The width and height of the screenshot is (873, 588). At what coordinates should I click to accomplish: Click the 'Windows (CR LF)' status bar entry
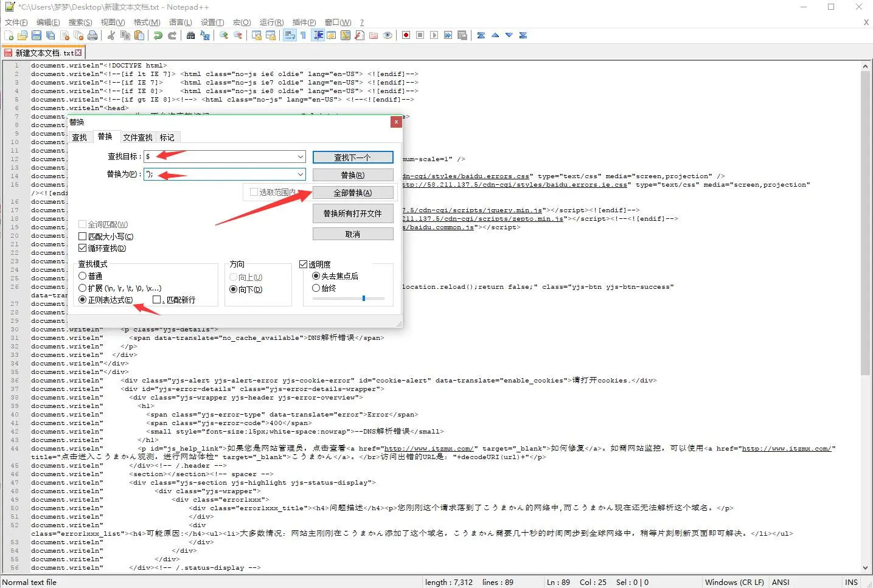click(734, 582)
